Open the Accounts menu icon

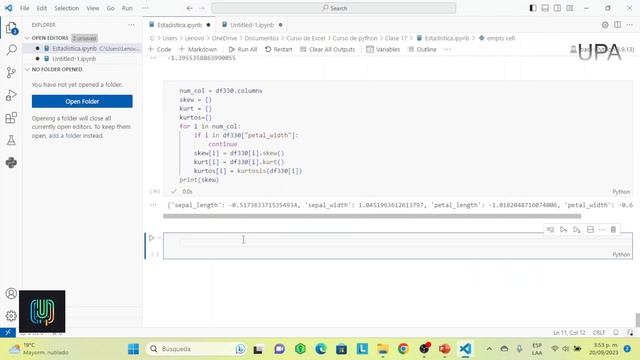(x=11, y=293)
